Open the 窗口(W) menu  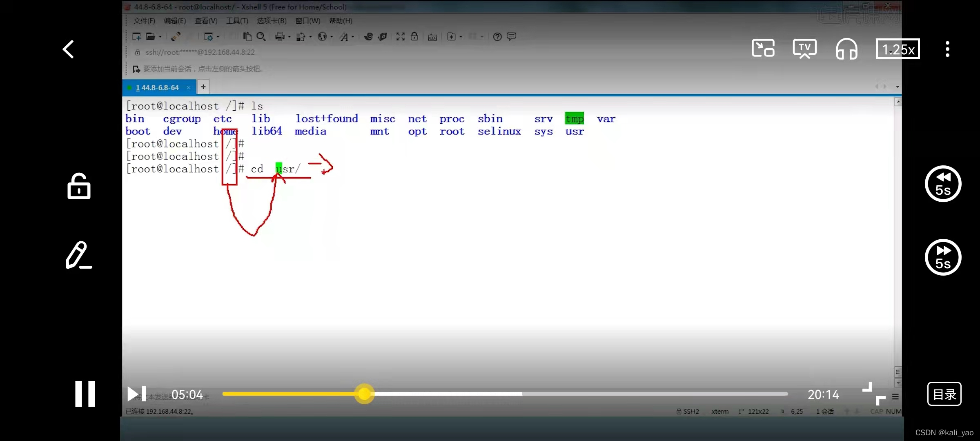point(308,21)
